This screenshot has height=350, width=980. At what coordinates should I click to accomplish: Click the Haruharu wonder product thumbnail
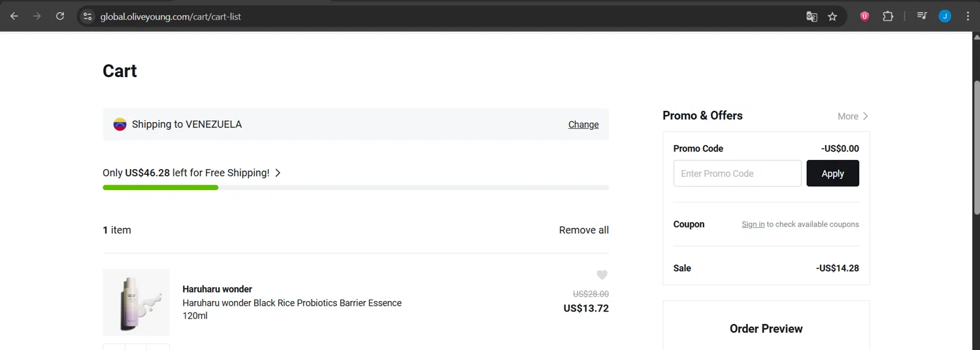click(x=136, y=302)
